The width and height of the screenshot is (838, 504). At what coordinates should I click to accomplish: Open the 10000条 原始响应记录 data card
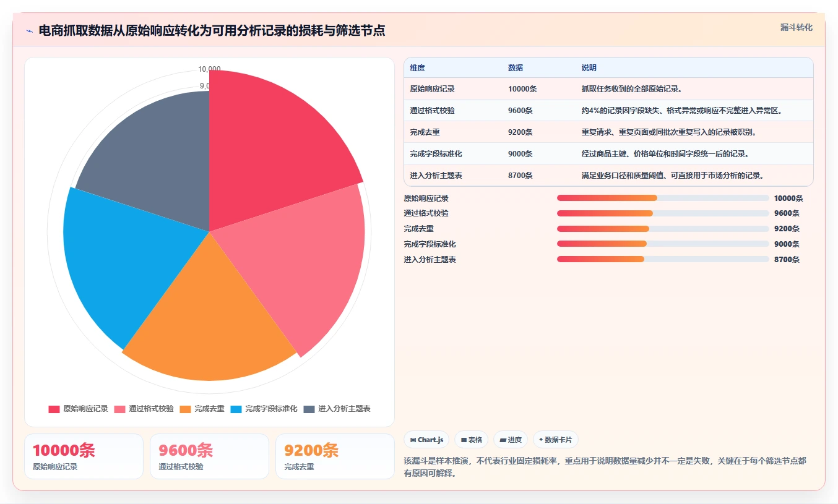84,456
